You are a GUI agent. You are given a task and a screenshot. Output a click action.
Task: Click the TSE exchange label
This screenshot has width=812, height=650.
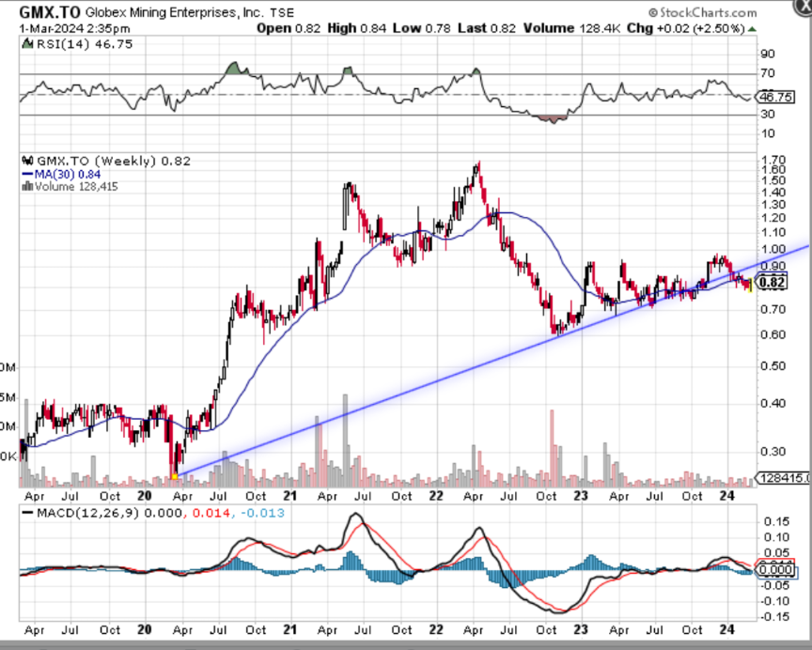[x=282, y=12]
